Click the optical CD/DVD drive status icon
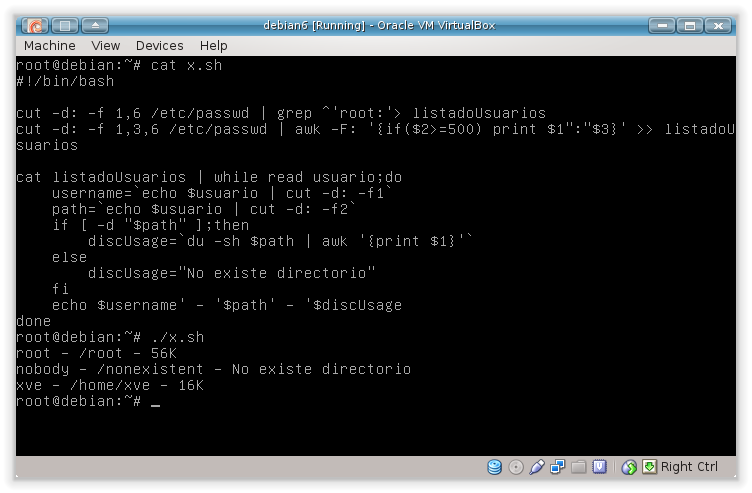The height and width of the screenshot is (493, 752). click(x=516, y=467)
